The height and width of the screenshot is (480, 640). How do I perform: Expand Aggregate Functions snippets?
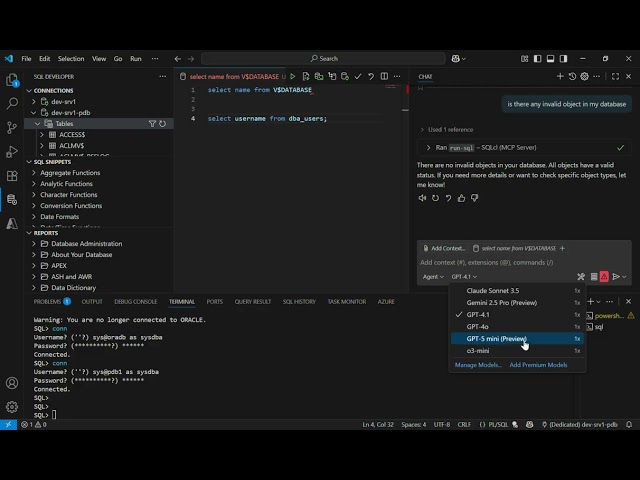click(34, 173)
